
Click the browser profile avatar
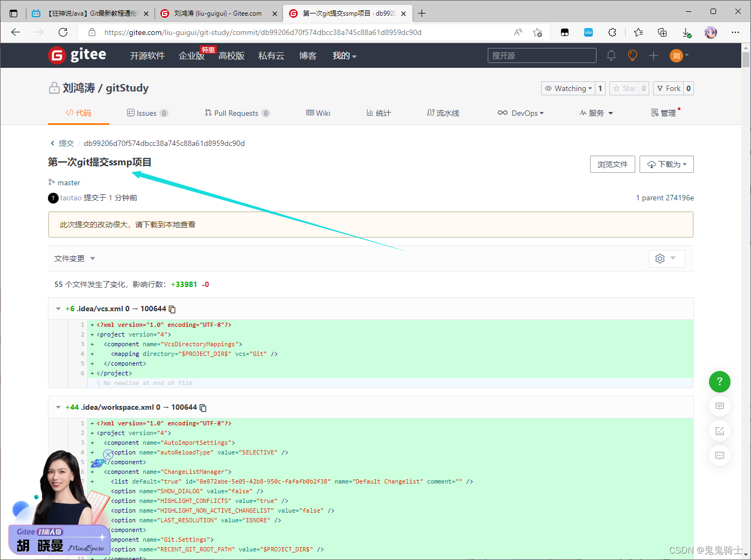point(711,32)
